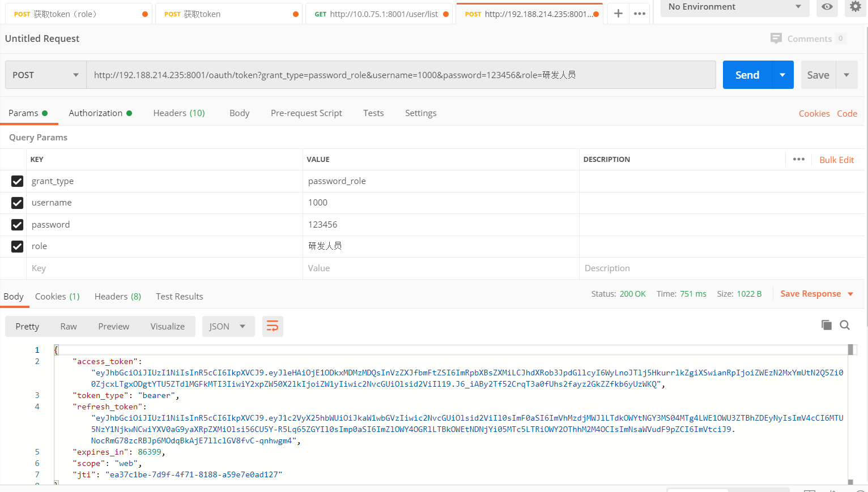Open the request Headers (10) tab

pyautogui.click(x=179, y=113)
